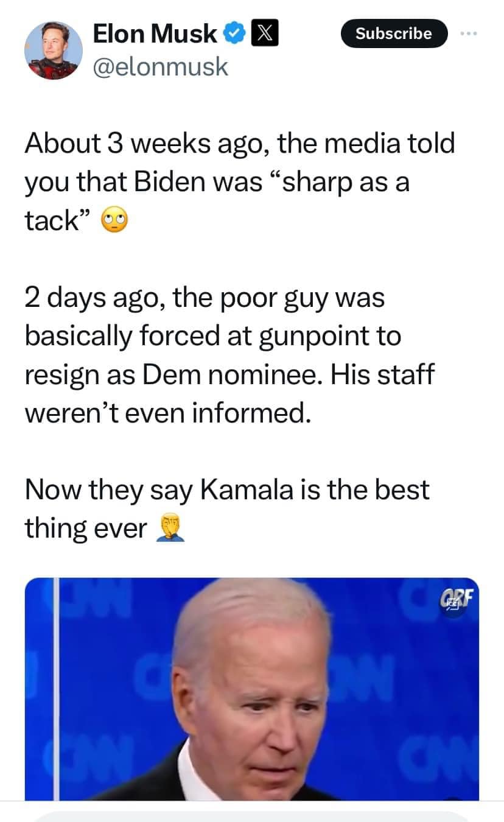Image resolution: width=504 pixels, height=822 pixels.
Task: Click the white vertical bar on video's left edge
Action: (x=56, y=689)
